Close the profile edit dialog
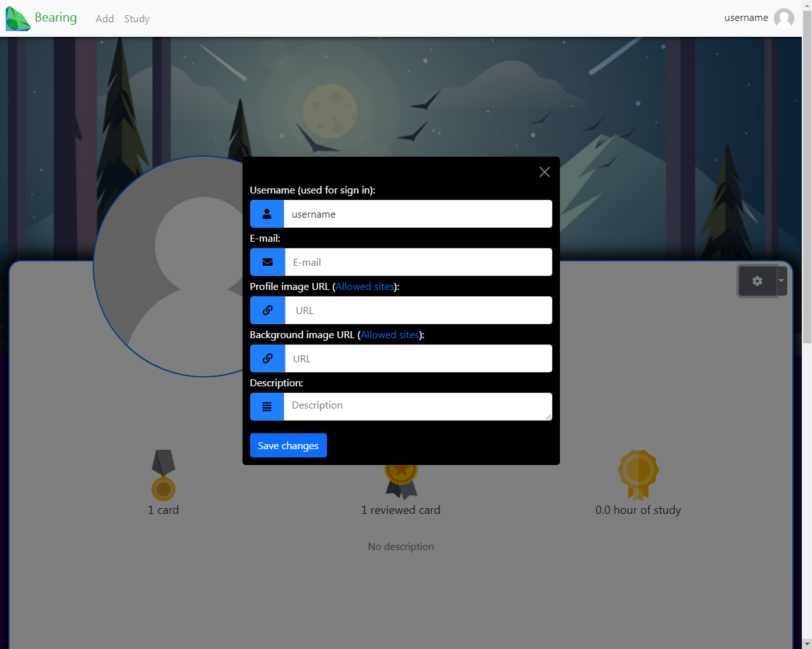The image size is (812, 649). pyautogui.click(x=544, y=171)
